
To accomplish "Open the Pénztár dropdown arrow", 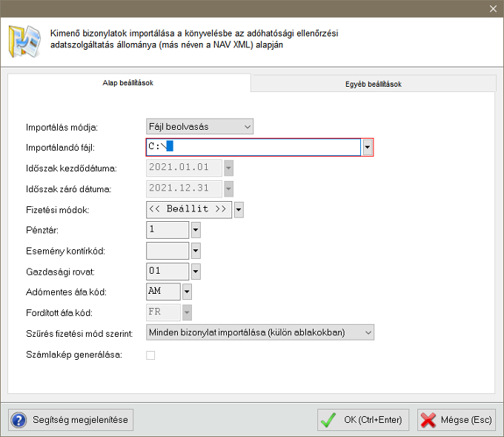I will (196, 231).
